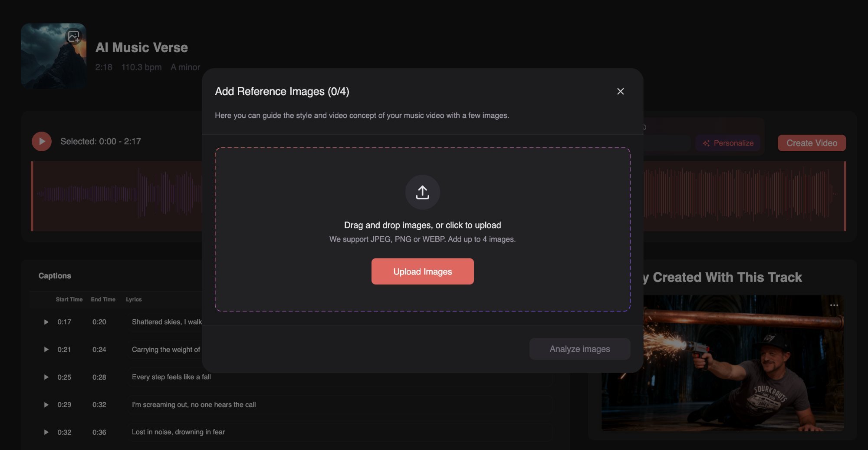The width and height of the screenshot is (868, 450).
Task: Play the caption starting at 0:32
Action: pos(45,432)
